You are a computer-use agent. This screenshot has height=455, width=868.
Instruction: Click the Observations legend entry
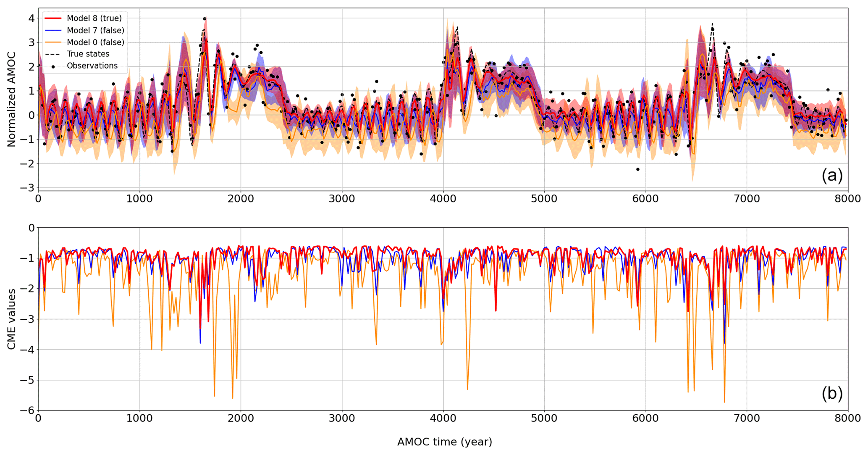92,66
